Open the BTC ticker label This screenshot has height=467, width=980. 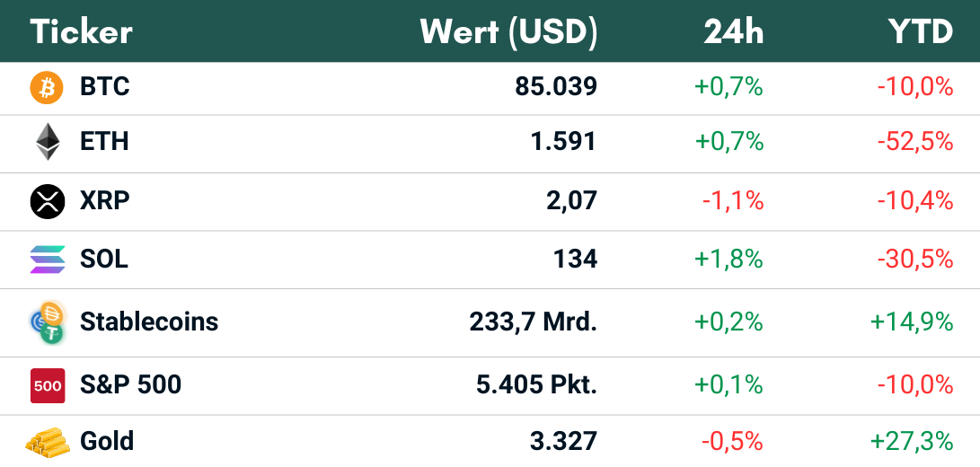[105, 87]
